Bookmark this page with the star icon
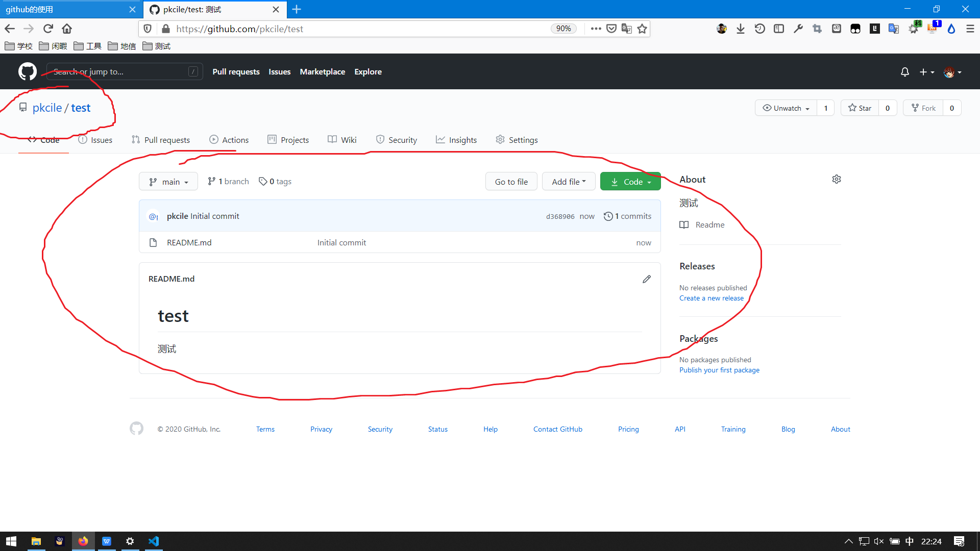The image size is (980, 551). (x=642, y=29)
